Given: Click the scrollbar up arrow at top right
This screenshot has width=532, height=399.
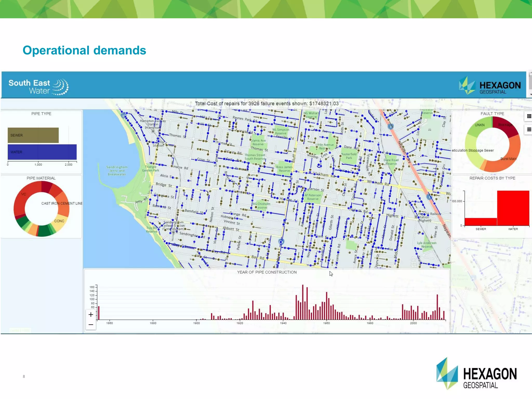Looking at the screenshot, I should click(530, 73).
